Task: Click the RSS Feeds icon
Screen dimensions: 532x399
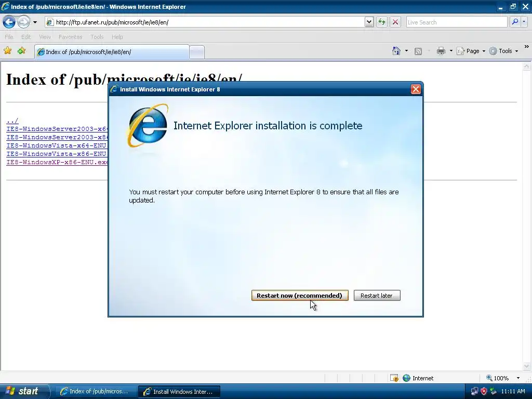Action: (x=418, y=51)
